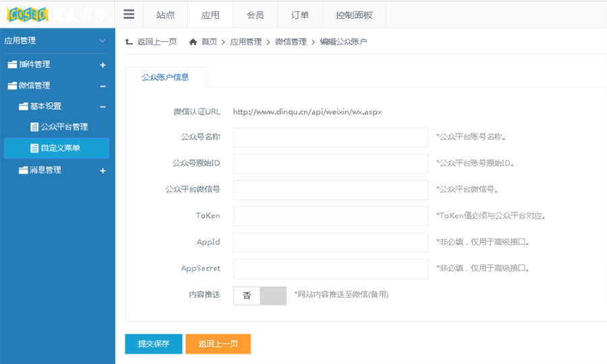The width and height of the screenshot is (607, 364).
Task: Open 公众平台管理 in the sidebar
Action: click(64, 127)
